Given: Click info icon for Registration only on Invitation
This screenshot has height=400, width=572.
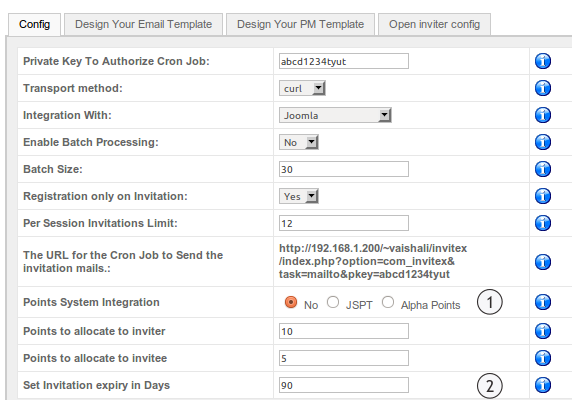Looking at the screenshot, I should click(x=543, y=196).
